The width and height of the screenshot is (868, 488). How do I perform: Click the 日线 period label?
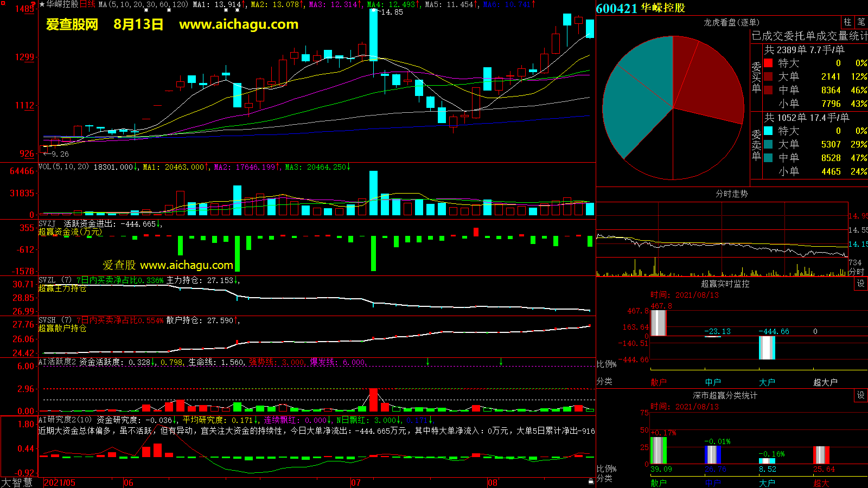87,4
